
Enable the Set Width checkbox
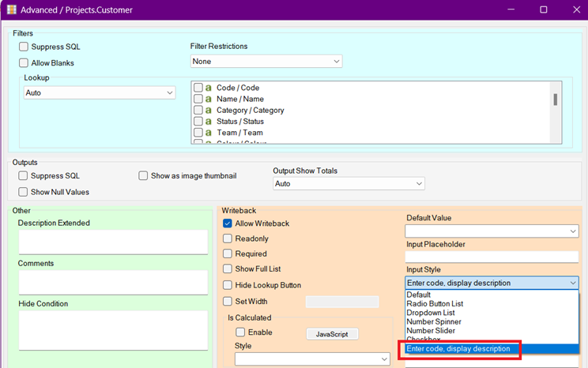click(x=228, y=302)
